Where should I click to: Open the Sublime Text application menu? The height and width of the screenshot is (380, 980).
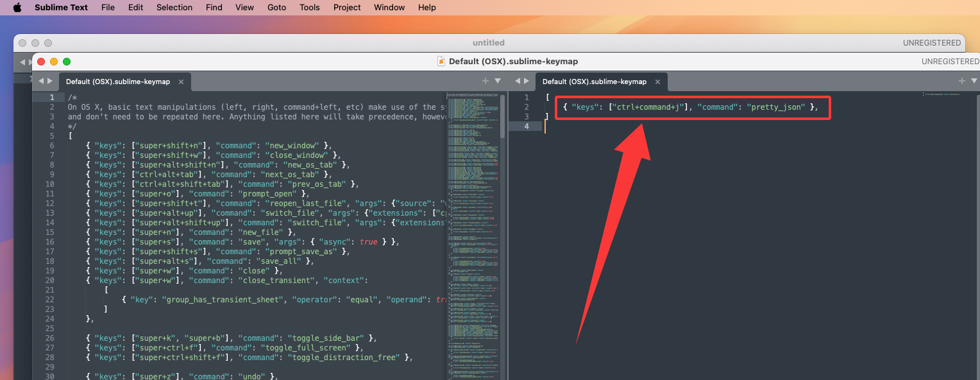point(62,8)
